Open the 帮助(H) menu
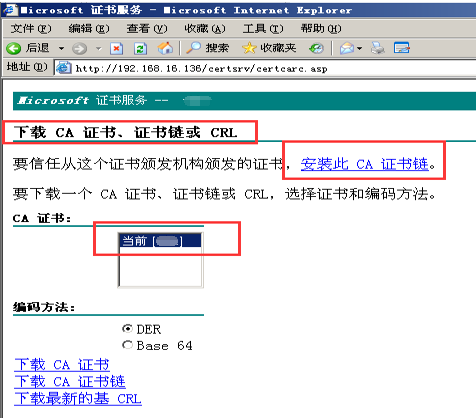 (321, 29)
